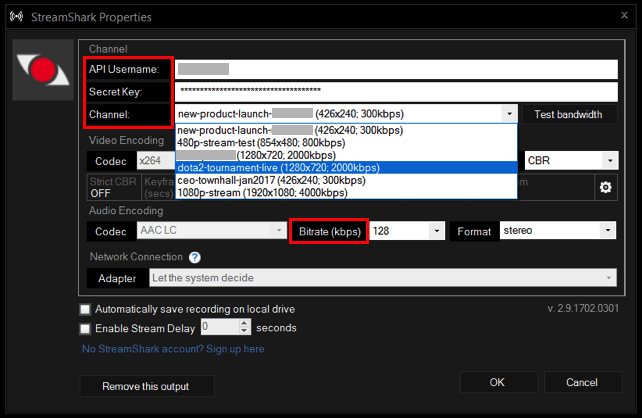Click the API Username input field

(x=396, y=69)
